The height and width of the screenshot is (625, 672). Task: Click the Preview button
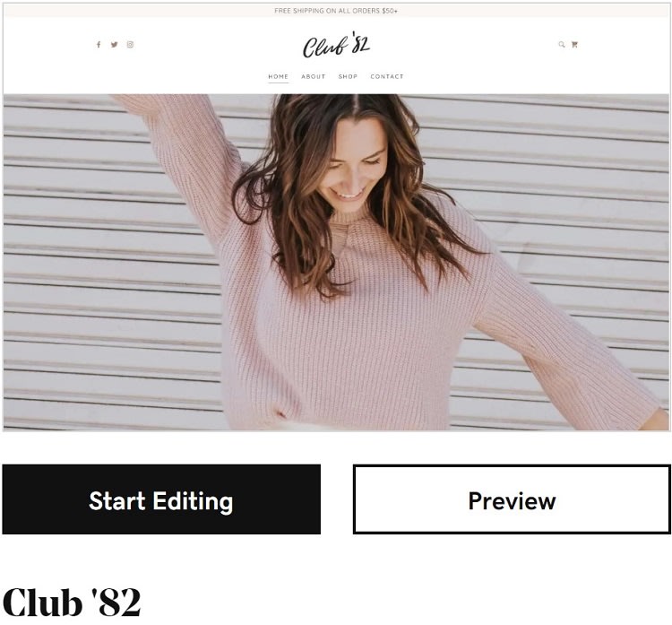click(x=513, y=499)
